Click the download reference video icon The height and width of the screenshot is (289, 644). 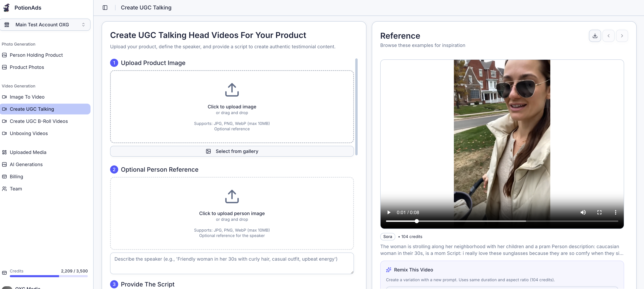[595, 36]
